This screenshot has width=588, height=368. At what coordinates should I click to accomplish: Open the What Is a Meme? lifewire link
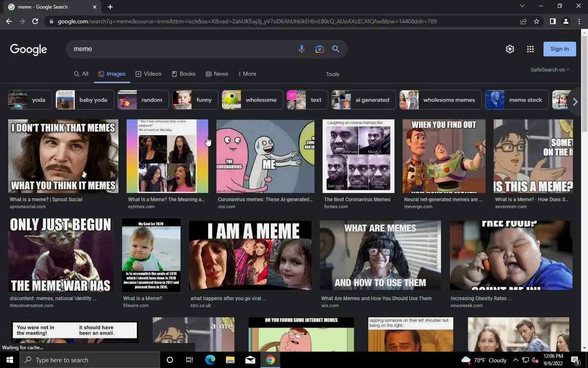click(x=143, y=298)
